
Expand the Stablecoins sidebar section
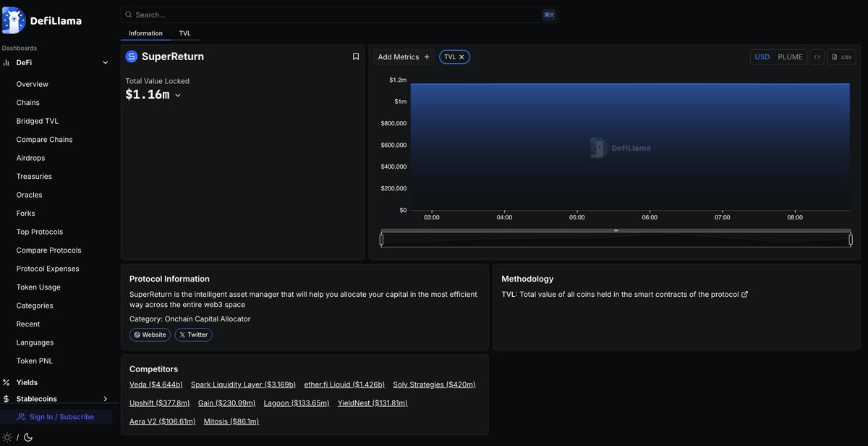coord(106,399)
